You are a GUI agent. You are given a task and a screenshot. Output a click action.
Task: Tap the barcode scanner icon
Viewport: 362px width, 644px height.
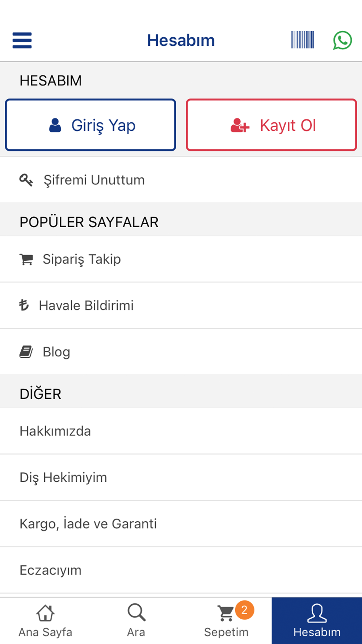[x=303, y=40]
